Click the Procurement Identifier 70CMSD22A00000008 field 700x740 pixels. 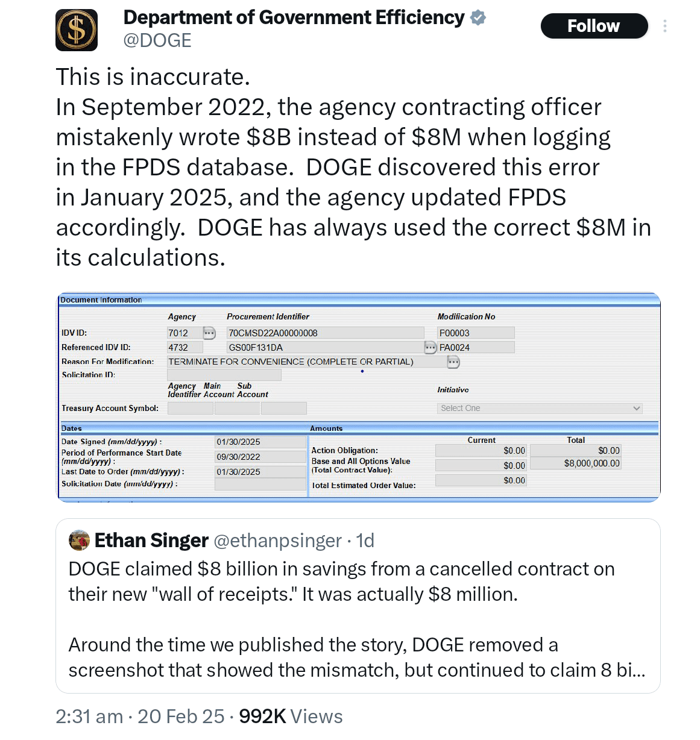[324, 333]
